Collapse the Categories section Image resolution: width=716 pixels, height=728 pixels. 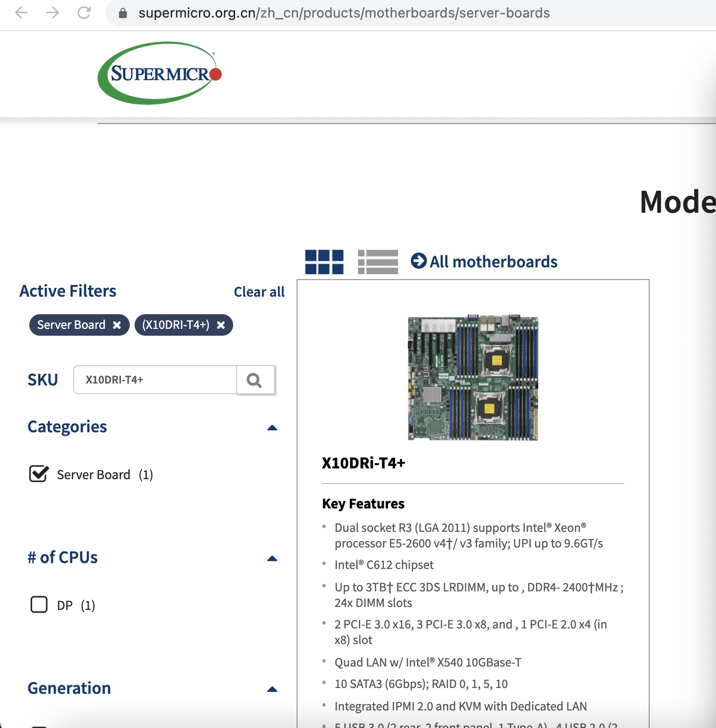tap(272, 427)
